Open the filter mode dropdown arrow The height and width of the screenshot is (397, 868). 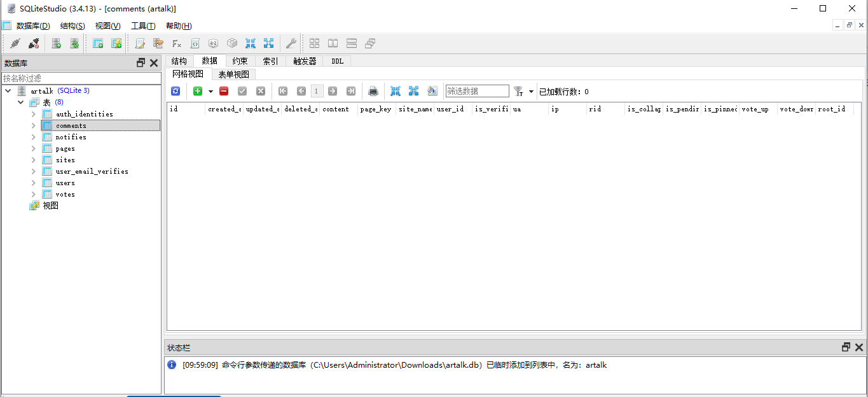[531, 92]
